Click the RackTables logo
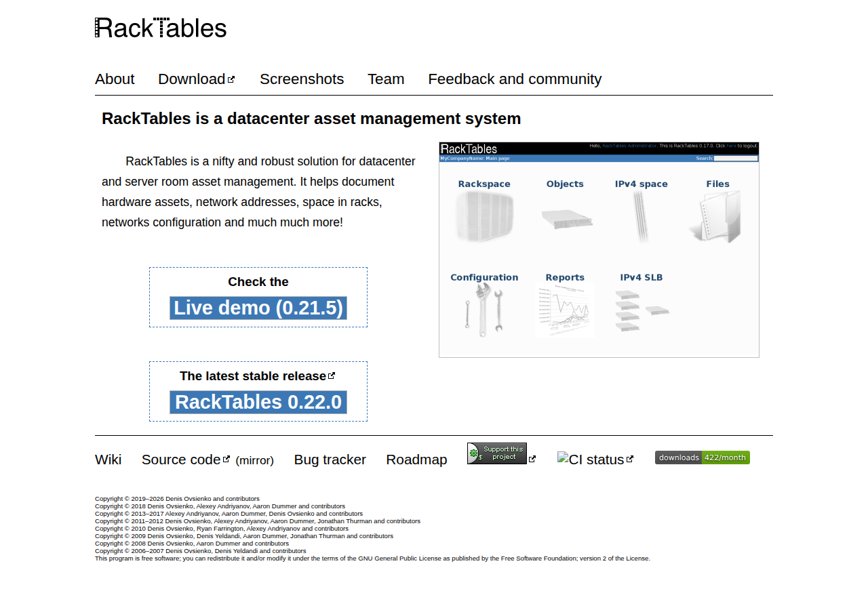This screenshot has height=610, width=868. [161, 28]
